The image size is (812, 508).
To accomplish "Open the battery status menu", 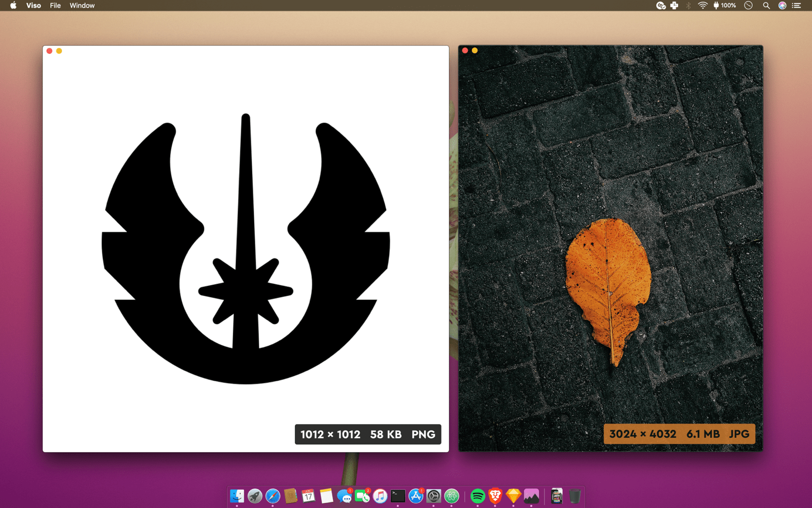I will (x=725, y=6).
